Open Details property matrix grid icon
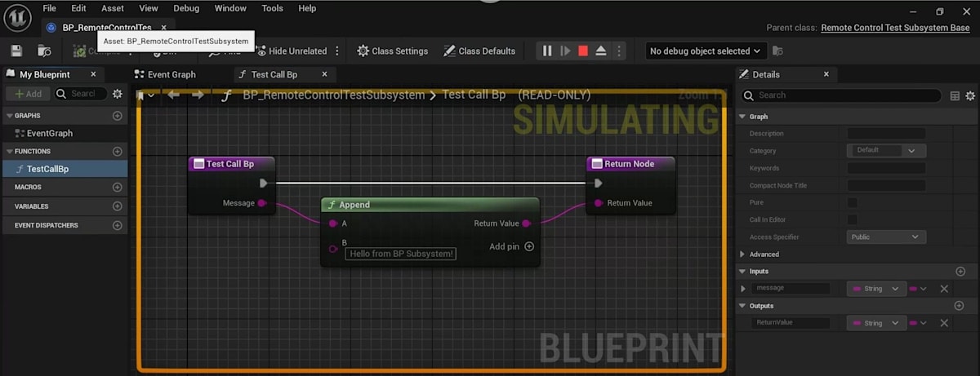This screenshot has height=376, width=980. pyautogui.click(x=955, y=95)
